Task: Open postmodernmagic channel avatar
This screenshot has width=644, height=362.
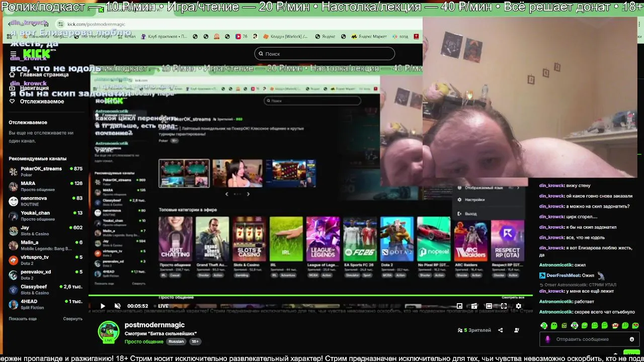Action: click(109, 331)
